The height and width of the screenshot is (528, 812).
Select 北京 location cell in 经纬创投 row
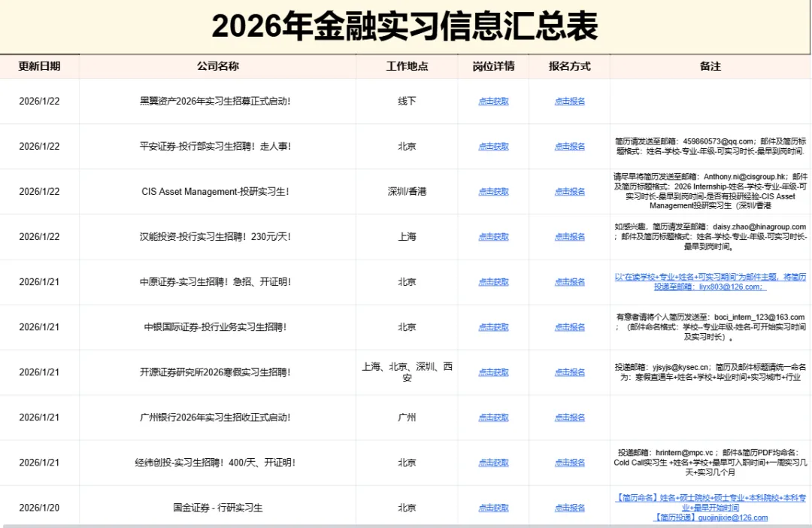pyautogui.click(x=407, y=463)
